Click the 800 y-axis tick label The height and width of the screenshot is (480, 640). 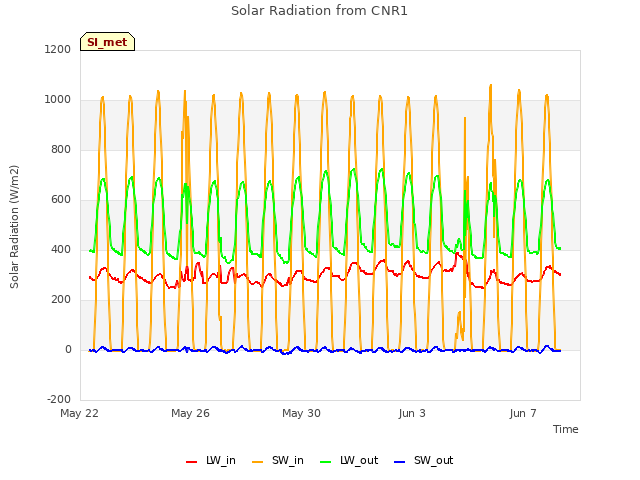(x=61, y=149)
